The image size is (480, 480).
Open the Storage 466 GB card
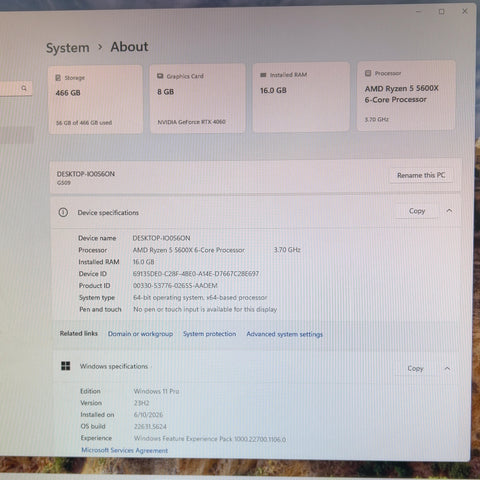tap(96, 99)
